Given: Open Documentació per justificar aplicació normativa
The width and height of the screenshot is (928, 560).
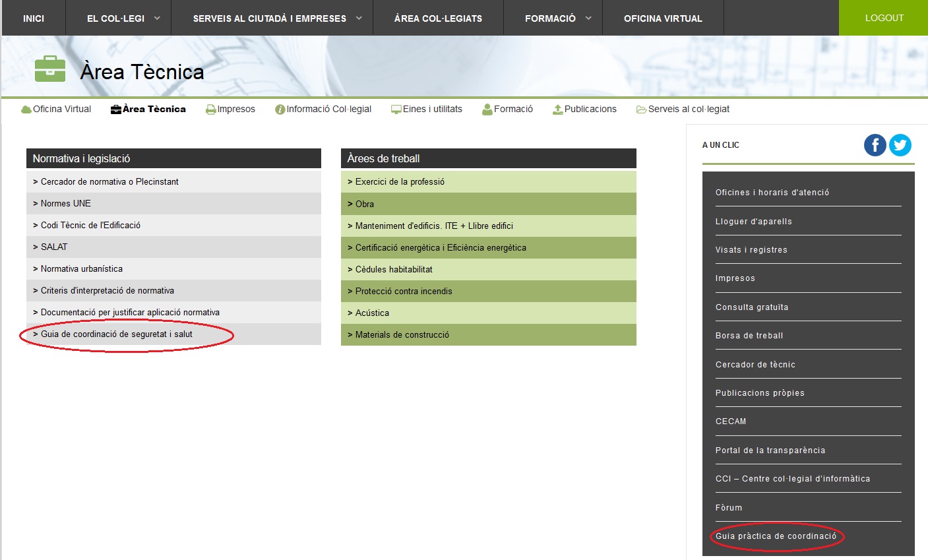Looking at the screenshot, I should 173,312.
